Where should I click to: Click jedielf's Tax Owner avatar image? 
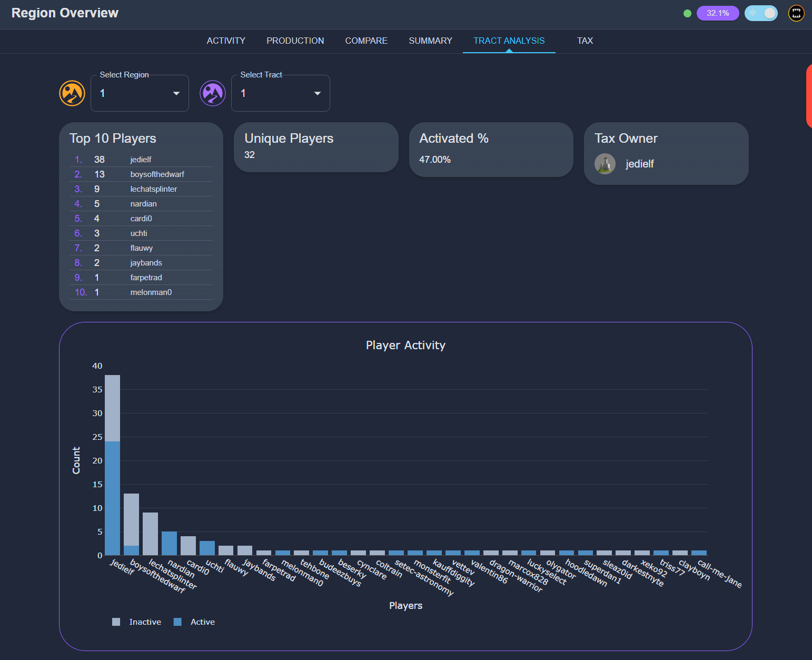pos(605,164)
